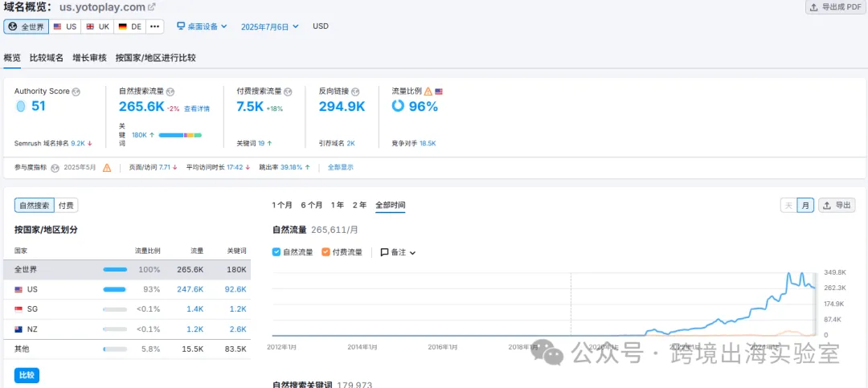Select 付费 toggle button

[67, 206]
